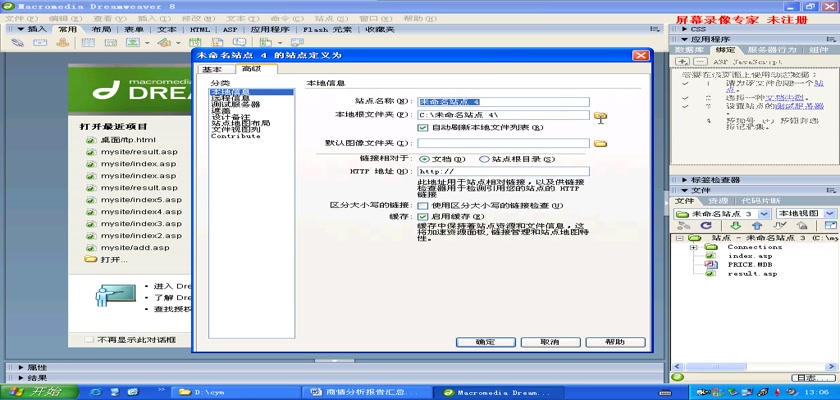Open the 服务器行为 tab
The height and width of the screenshot is (400, 840).
[x=772, y=50]
